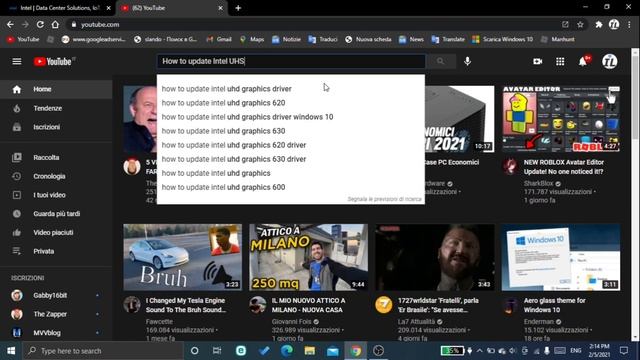Image resolution: width=640 pixels, height=360 pixels.
Task: Open the notifications bell
Action: [583, 62]
